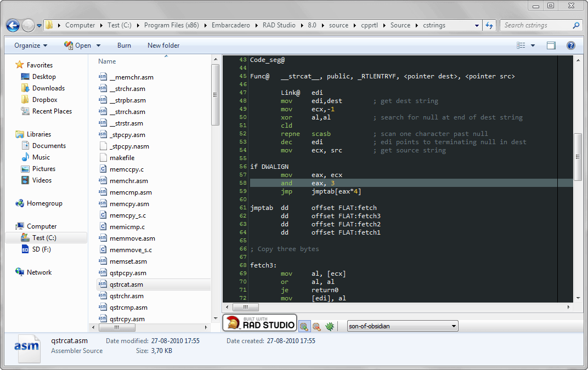Open the Help question mark icon

571,45
